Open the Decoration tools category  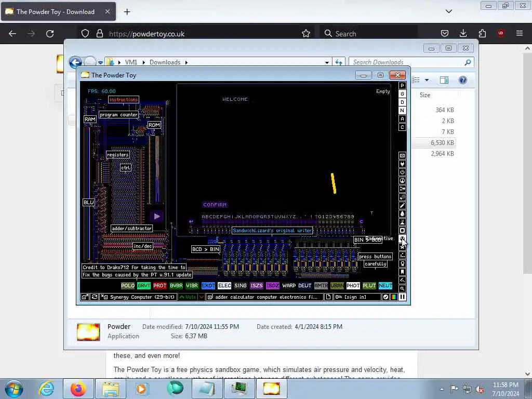point(402,280)
